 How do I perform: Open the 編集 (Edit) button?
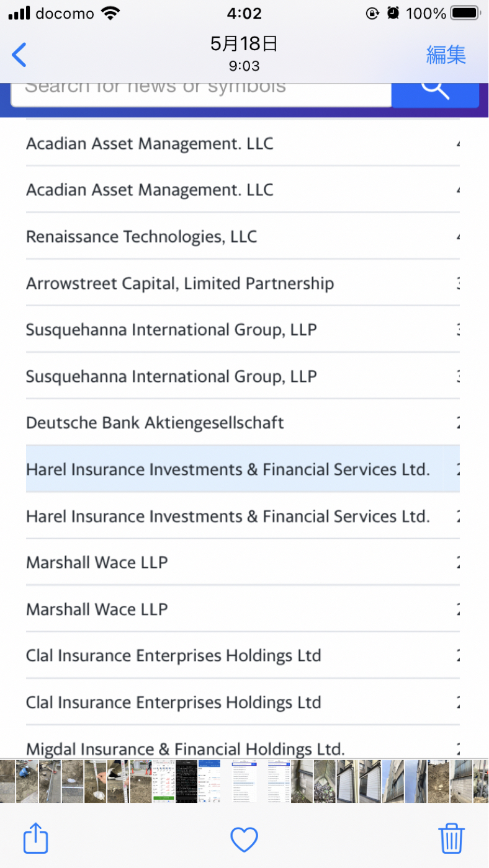coord(446,55)
